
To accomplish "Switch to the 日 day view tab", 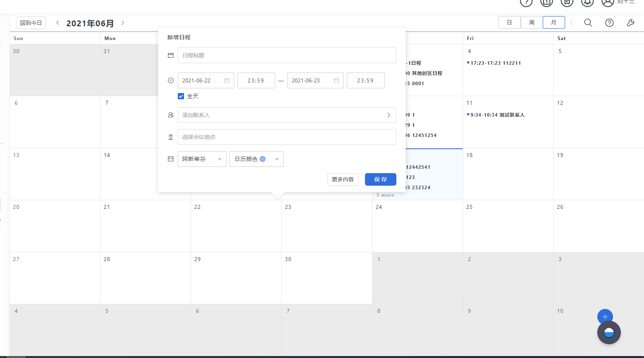I will tap(509, 22).
